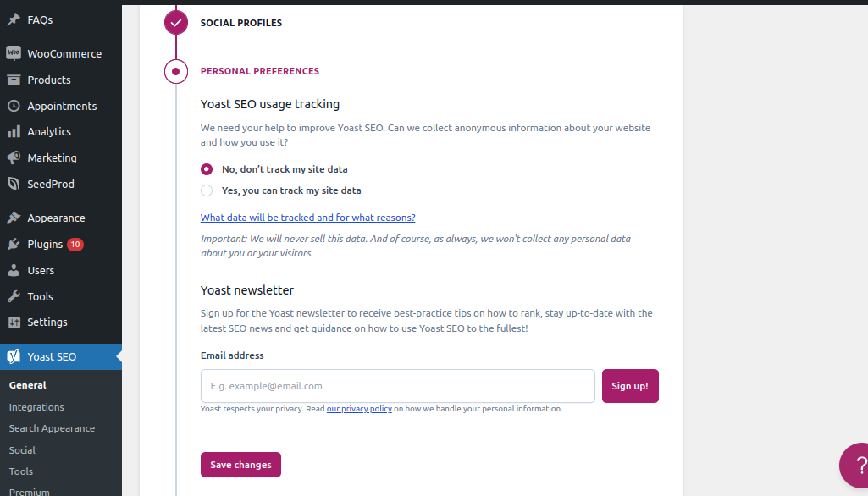The height and width of the screenshot is (496, 868).
Task: Click the Yoast SEO logo icon
Action: (x=14, y=356)
